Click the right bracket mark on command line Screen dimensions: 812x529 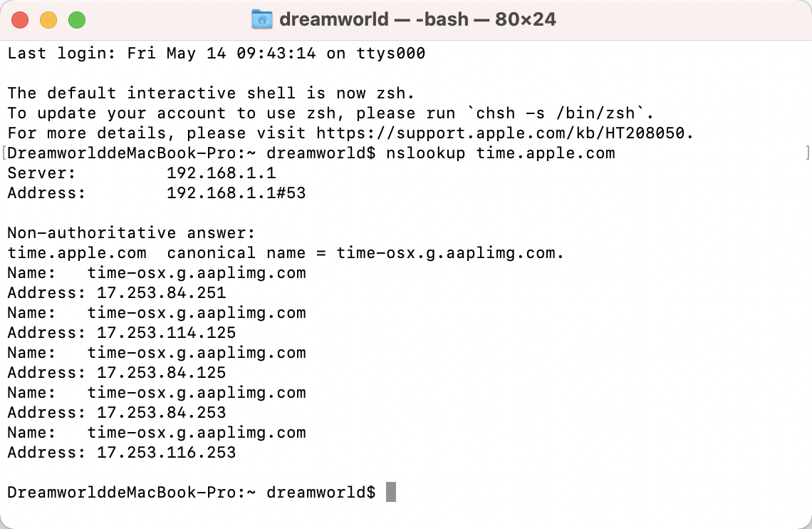tap(807, 153)
